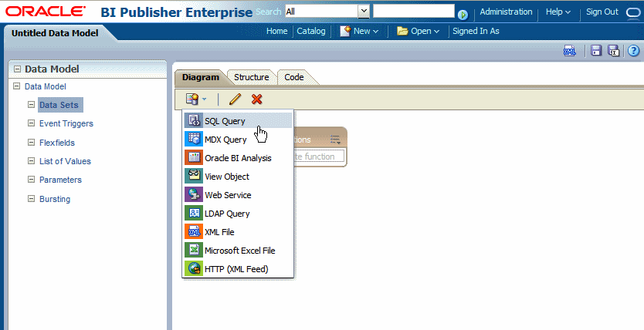Viewport: 644px width, 330px height.
Task: Select View Object menu entry
Action: (238, 177)
